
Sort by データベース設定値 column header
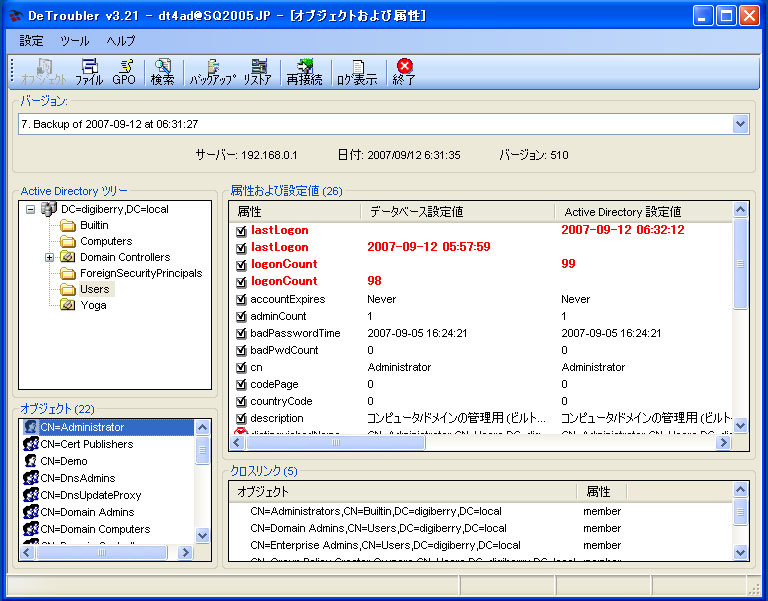click(x=458, y=212)
